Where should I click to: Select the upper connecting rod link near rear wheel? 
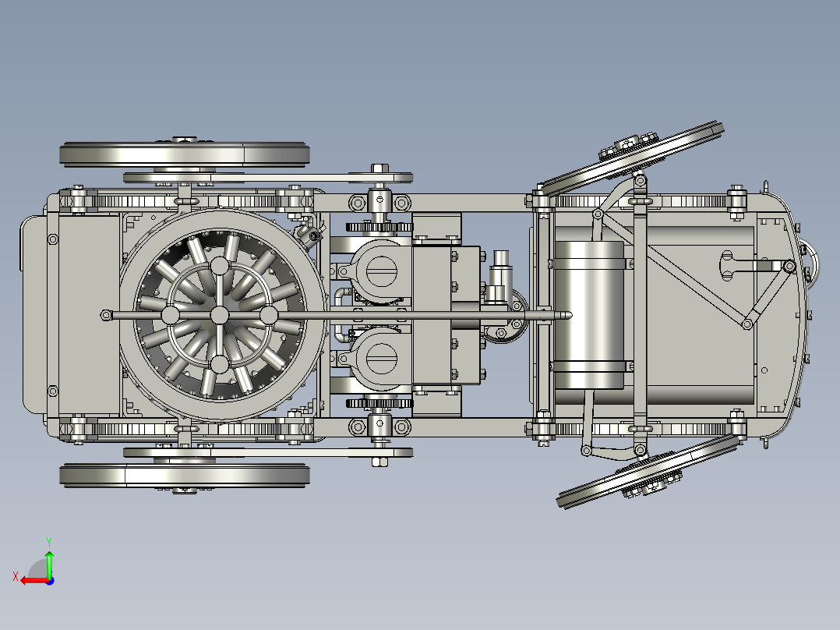tap(268, 178)
